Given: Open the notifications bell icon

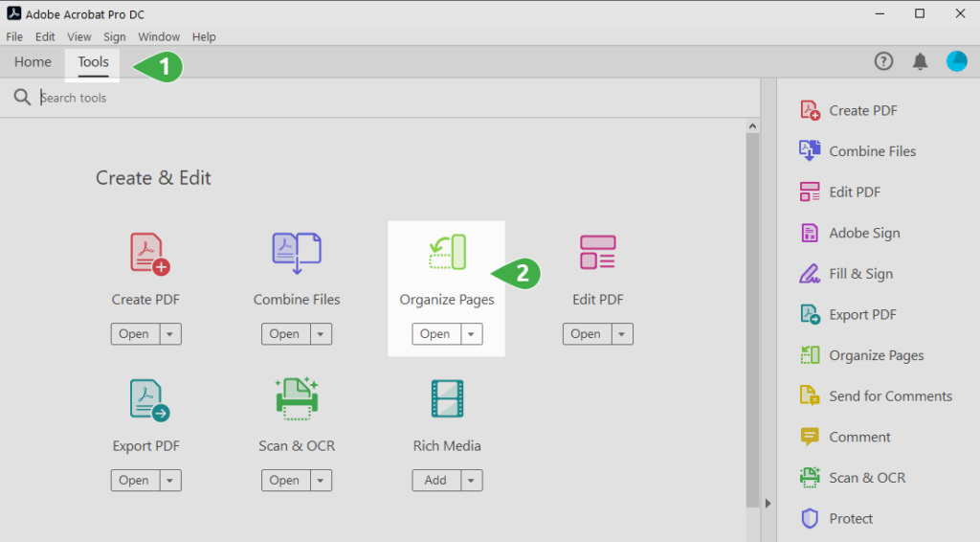Looking at the screenshot, I should [x=920, y=61].
